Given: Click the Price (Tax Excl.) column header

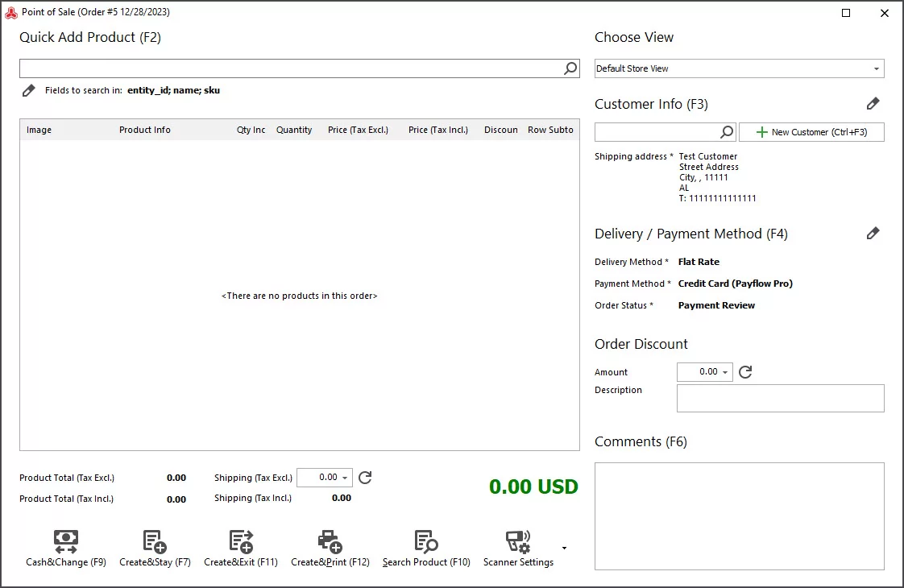Looking at the screenshot, I should [x=358, y=130].
